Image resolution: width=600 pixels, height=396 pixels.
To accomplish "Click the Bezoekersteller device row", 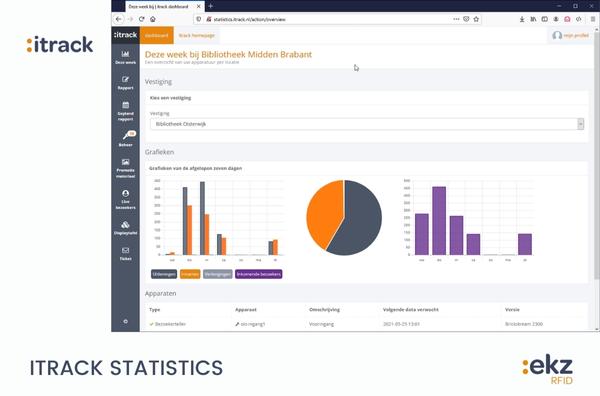I will 367,324.
